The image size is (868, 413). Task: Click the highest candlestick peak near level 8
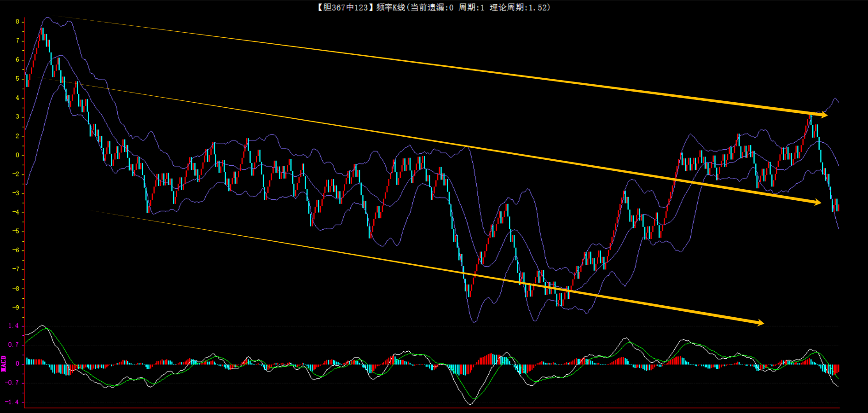click(42, 32)
